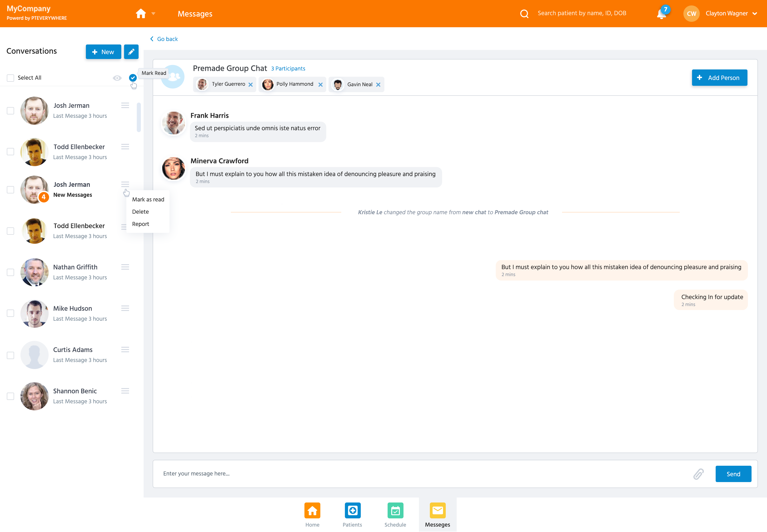Check the Select All checkbox
This screenshot has height=532, width=767.
tap(11, 78)
